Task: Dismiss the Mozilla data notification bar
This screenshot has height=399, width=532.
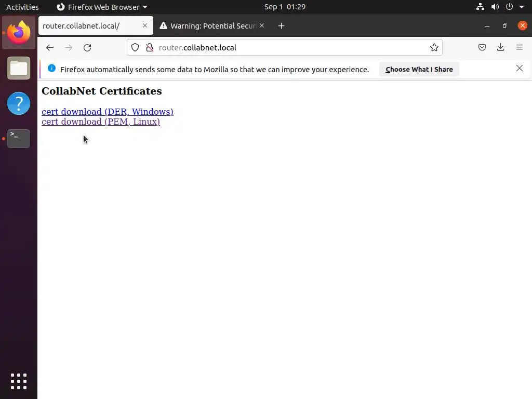Action: coord(519,68)
